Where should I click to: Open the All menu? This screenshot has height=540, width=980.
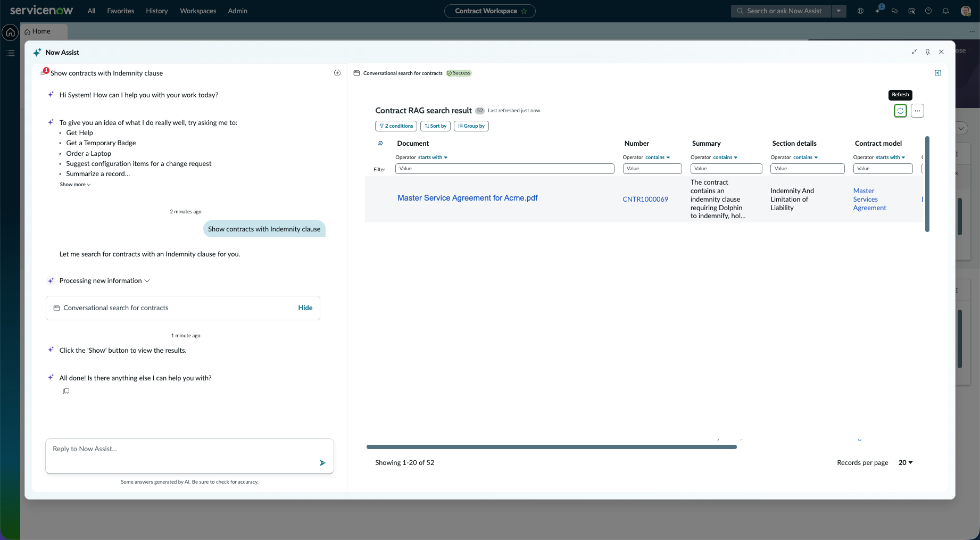tap(92, 11)
